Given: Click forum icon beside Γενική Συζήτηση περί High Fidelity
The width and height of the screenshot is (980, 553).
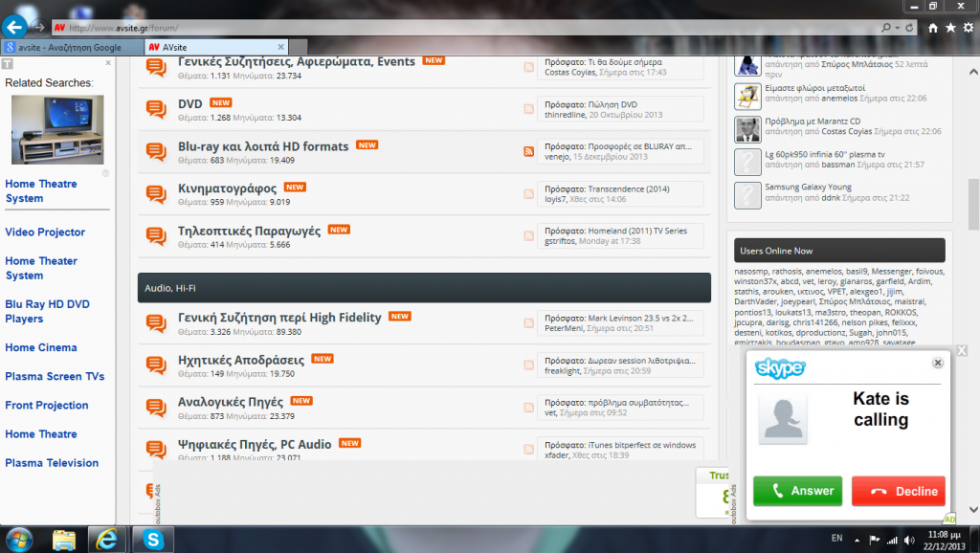Looking at the screenshot, I should 156,323.
